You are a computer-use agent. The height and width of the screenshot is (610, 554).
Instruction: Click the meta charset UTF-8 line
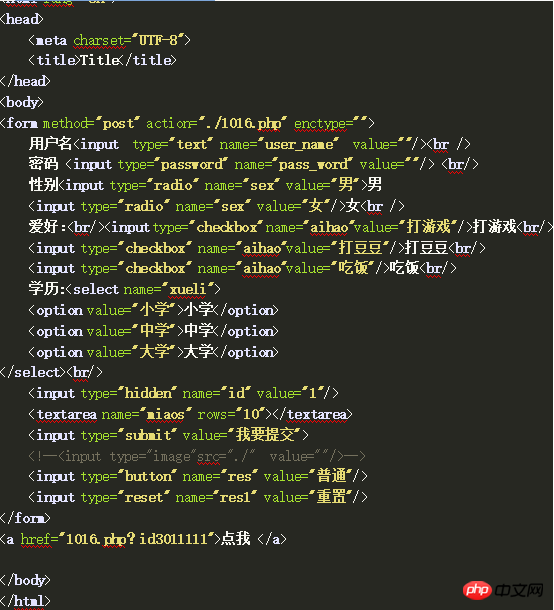[109, 40]
